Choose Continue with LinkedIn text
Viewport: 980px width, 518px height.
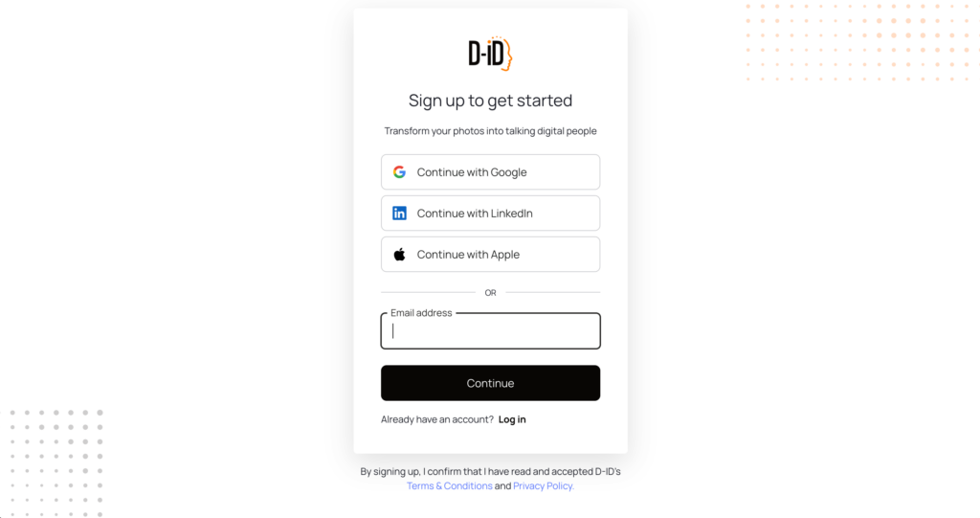[475, 214]
